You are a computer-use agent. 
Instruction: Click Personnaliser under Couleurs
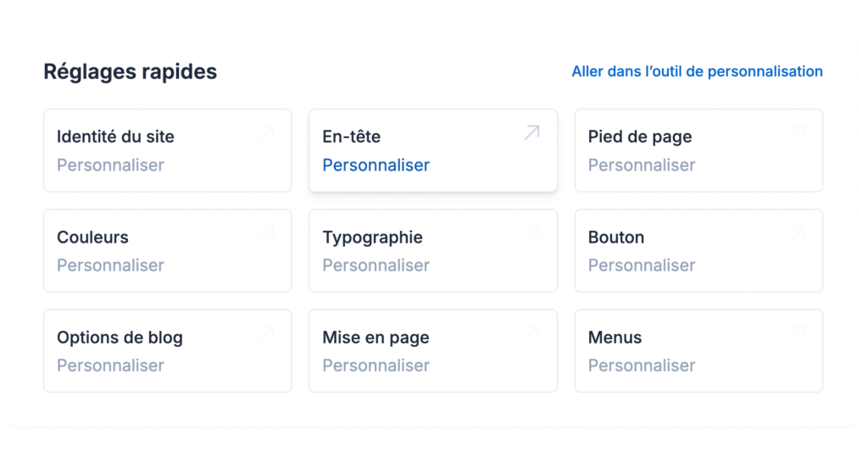110,265
